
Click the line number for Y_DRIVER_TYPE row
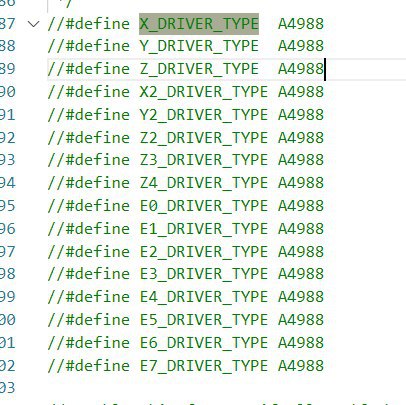click(x=7, y=46)
